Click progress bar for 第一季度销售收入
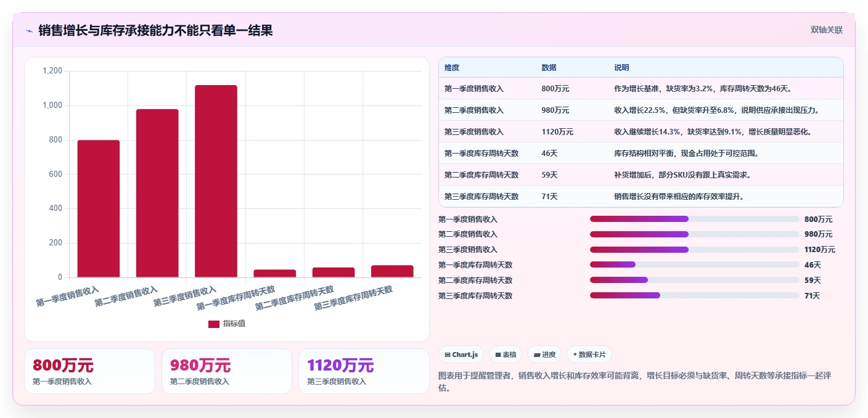This screenshot has width=868, height=418. click(694, 219)
